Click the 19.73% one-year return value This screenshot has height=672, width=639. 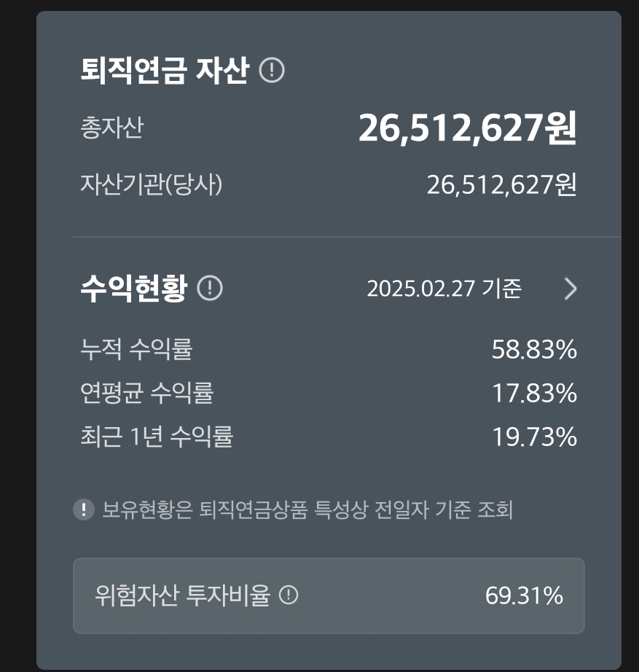pos(534,437)
